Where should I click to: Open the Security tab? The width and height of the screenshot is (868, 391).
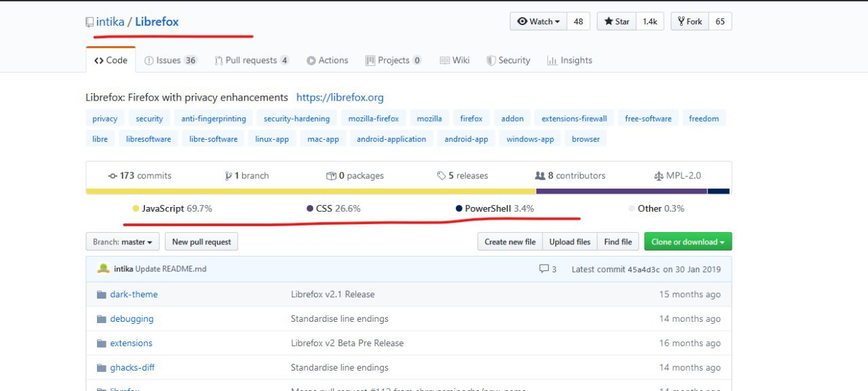pyautogui.click(x=508, y=60)
